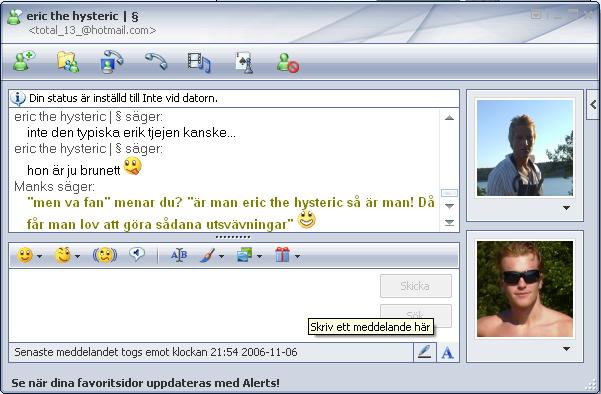Start a video call with webcam icon
Image resolution: width=601 pixels, height=394 pixels.
coord(112,61)
